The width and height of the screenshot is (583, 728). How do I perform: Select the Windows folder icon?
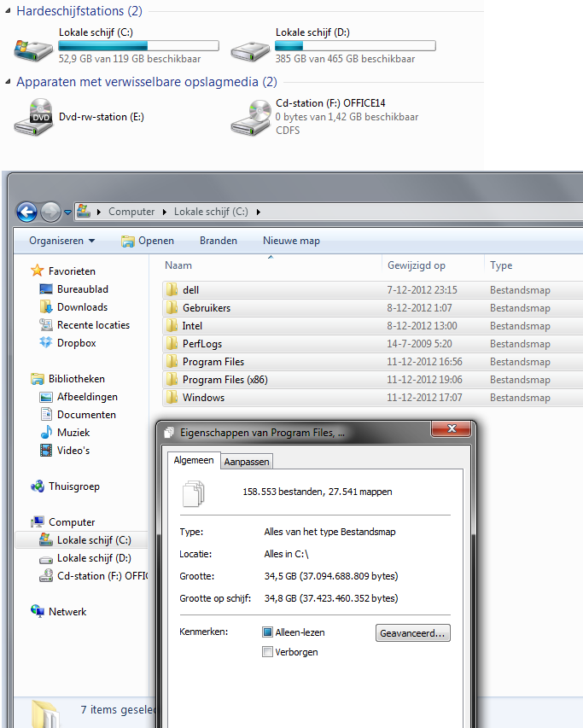(172, 397)
